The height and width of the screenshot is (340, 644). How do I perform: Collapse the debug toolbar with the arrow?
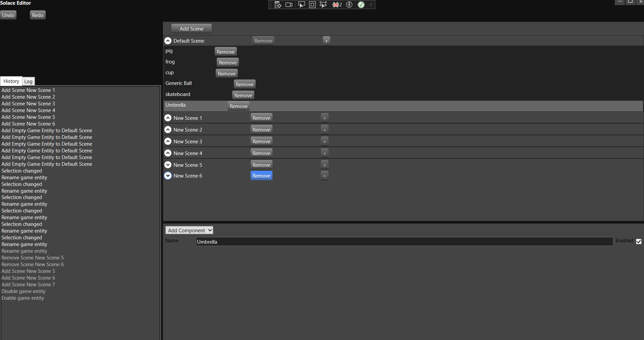[371, 5]
